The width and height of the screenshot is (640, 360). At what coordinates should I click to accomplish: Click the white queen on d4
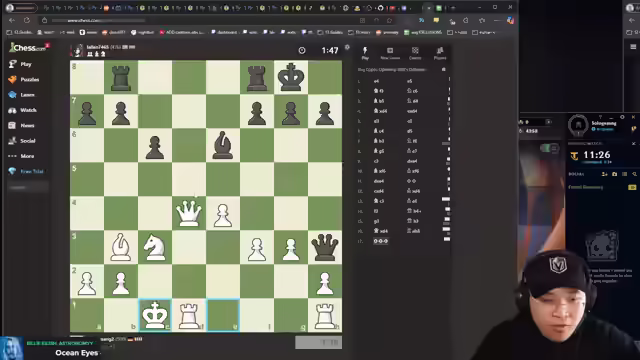[x=189, y=213]
